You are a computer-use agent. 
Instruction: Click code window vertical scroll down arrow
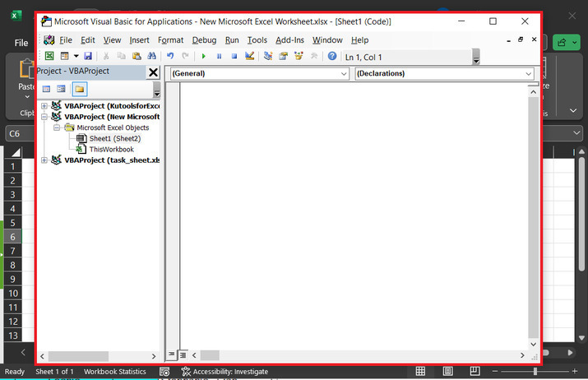coord(533,344)
